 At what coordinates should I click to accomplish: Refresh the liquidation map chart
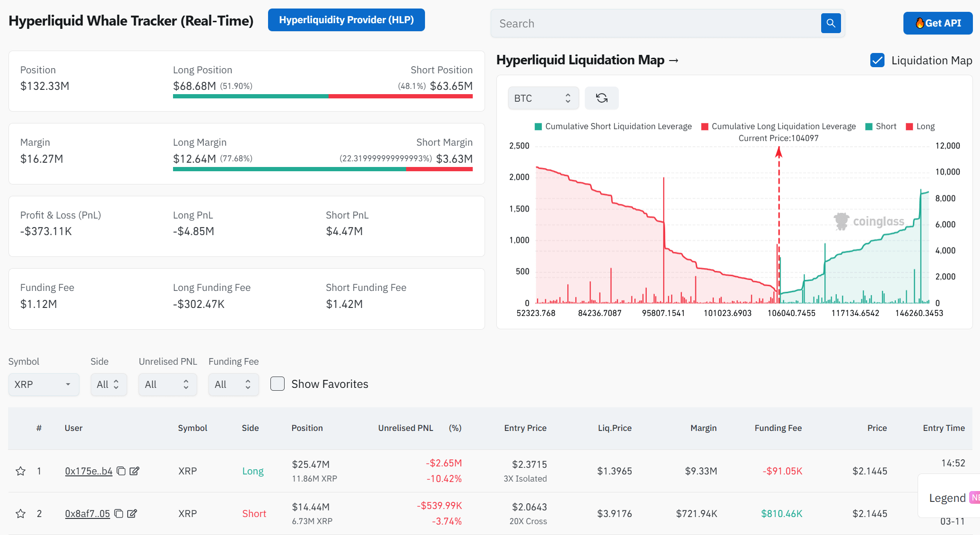tap(601, 98)
